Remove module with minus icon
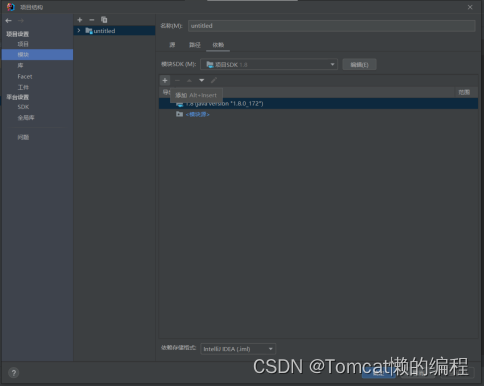 tap(92, 20)
